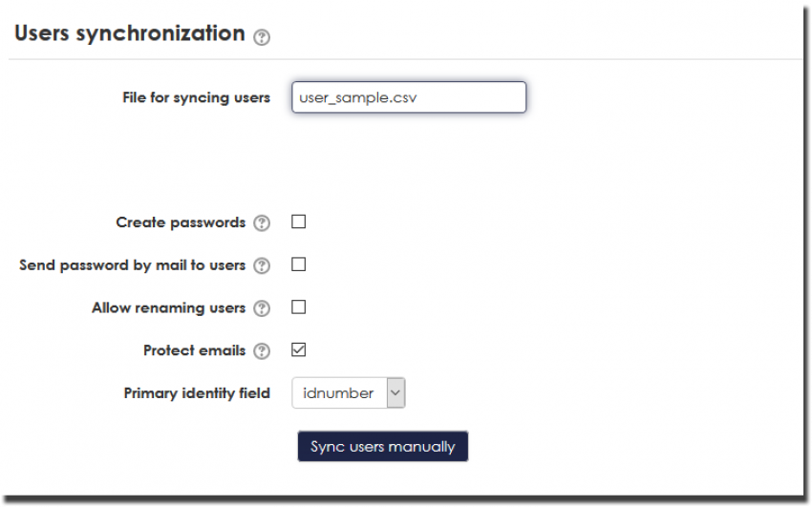The width and height of the screenshot is (812, 507).
Task: Click the Users synchronization heading text
Action: click(x=130, y=33)
